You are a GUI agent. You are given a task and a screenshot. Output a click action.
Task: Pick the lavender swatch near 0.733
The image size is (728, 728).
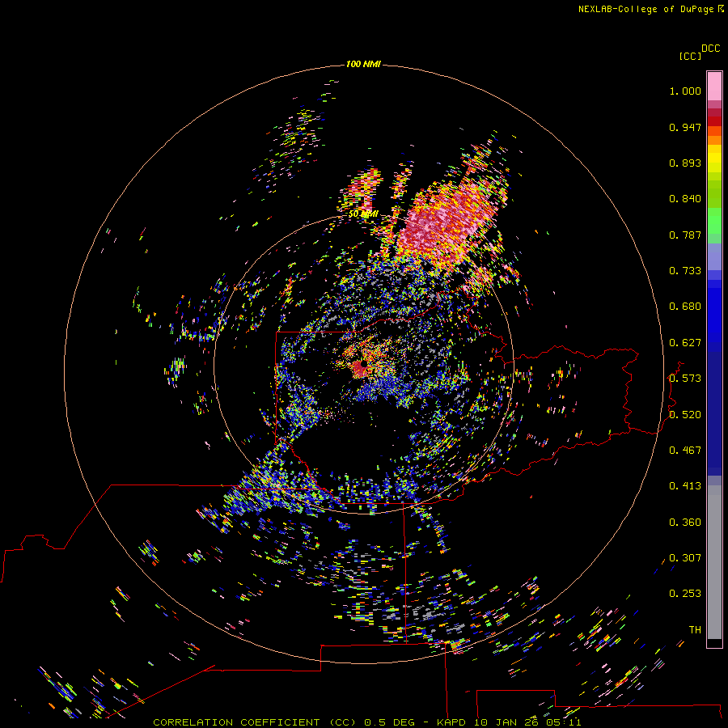coord(714,257)
